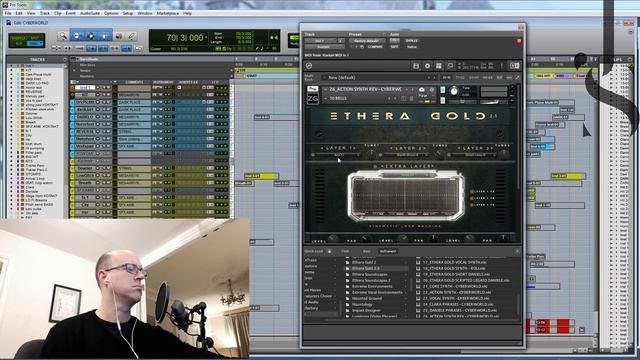Screen dimensions: 640x360
Task: Load 23_VOCAL SYNTH - CYBERWORLD.nki
Action: pyautogui.click(x=456, y=298)
